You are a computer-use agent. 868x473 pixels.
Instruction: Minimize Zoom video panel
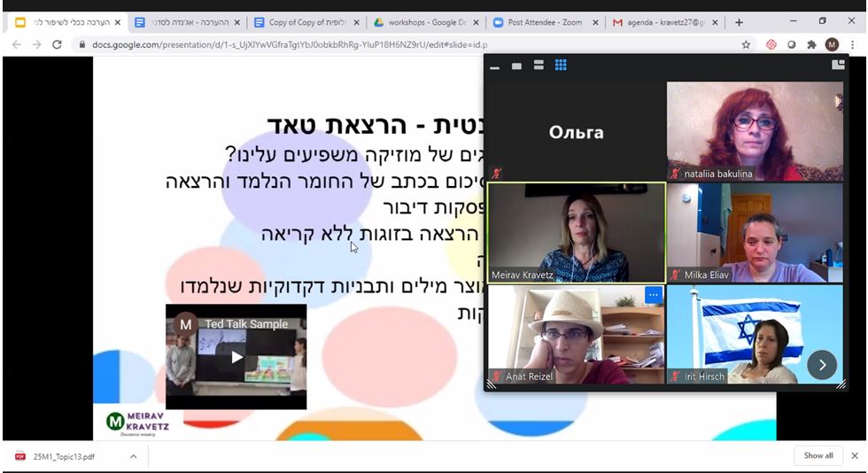(495, 66)
